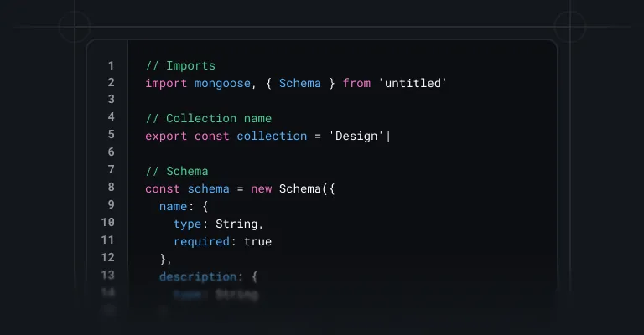Click the 'import' keyword on line 2

coord(166,83)
